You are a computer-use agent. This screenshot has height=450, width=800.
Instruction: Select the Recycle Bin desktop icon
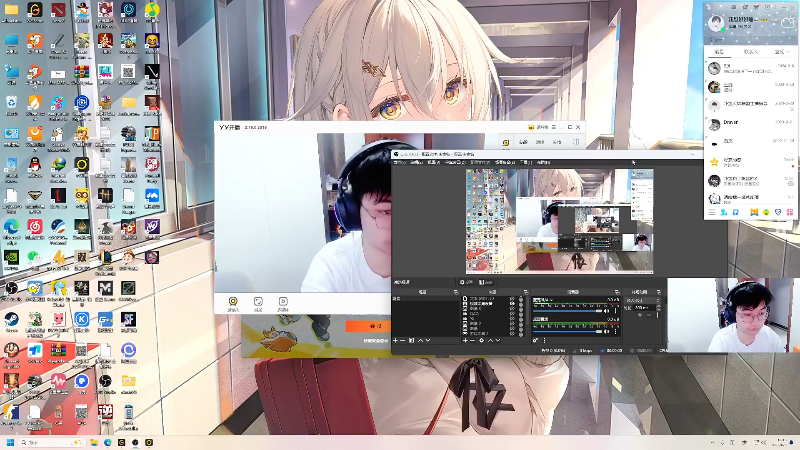point(11,105)
